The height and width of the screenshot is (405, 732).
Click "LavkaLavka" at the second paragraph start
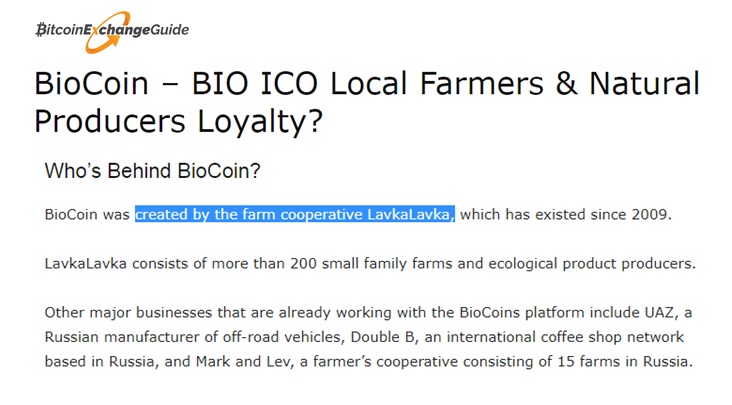point(85,264)
